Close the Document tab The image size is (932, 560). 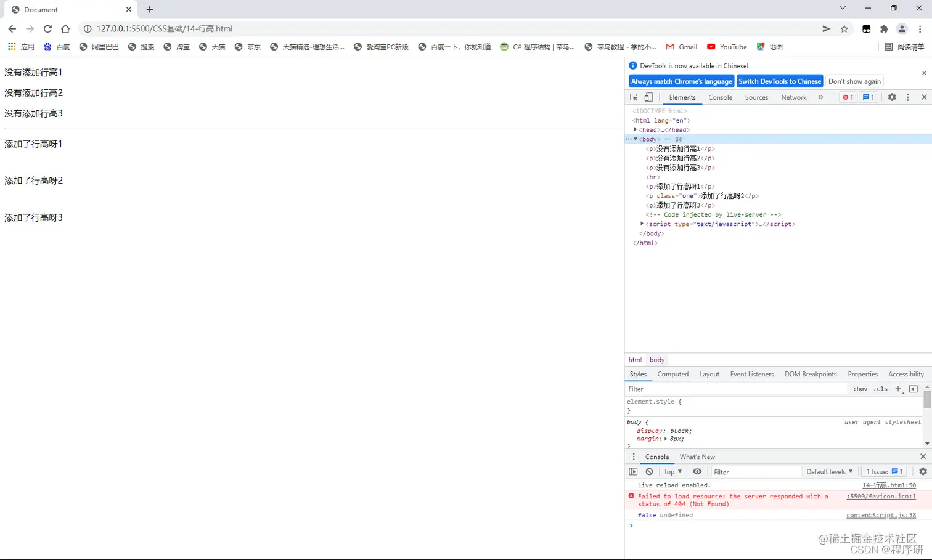pos(128,9)
